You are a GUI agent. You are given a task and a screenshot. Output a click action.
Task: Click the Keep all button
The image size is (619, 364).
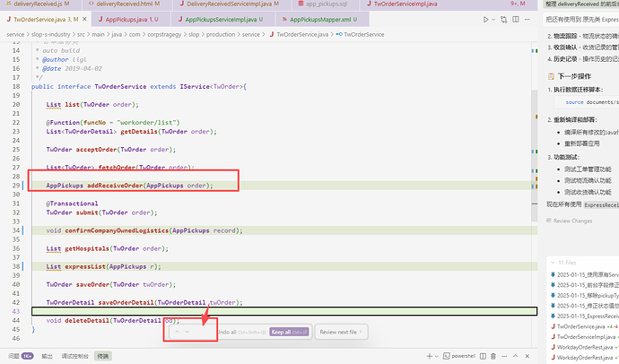[x=289, y=332]
